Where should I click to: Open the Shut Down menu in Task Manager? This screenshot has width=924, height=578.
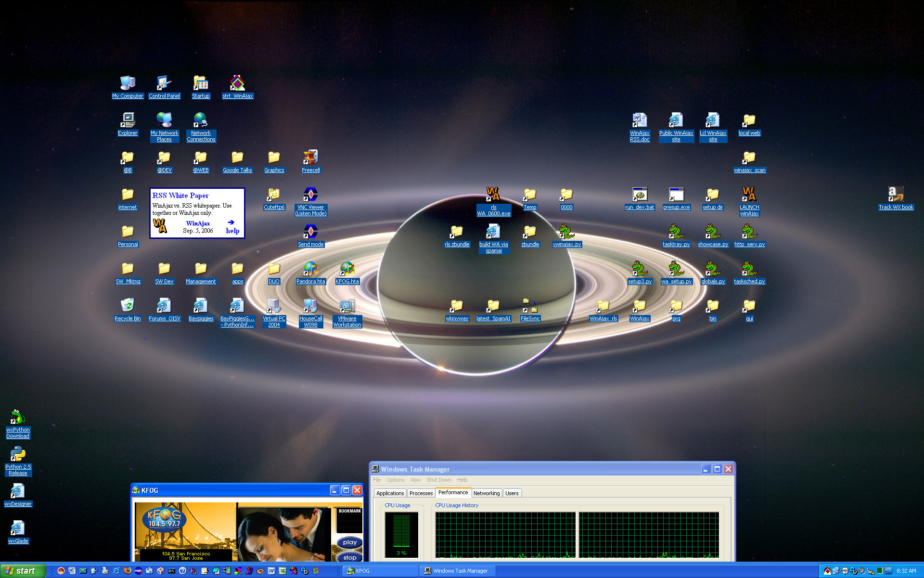click(438, 480)
